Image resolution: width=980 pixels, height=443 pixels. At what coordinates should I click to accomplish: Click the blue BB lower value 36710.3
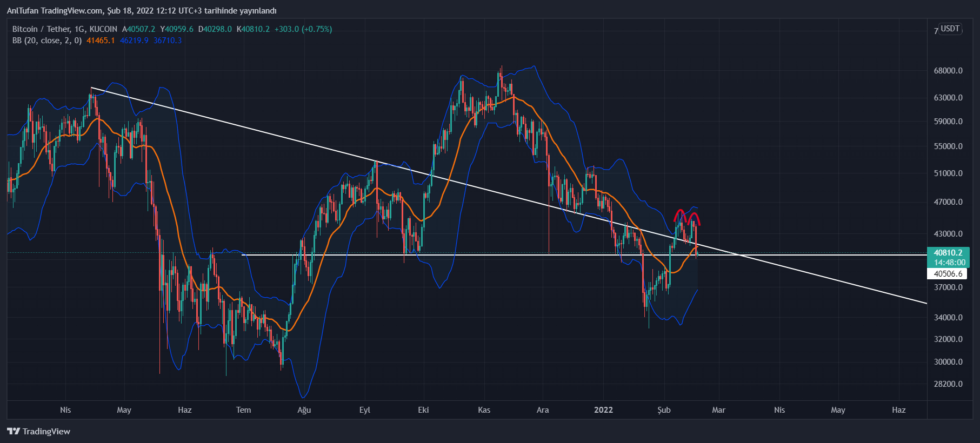pos(168,41)
